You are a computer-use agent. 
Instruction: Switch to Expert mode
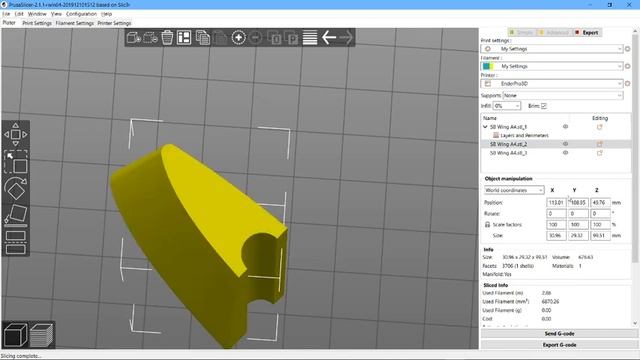pos(587,33)
